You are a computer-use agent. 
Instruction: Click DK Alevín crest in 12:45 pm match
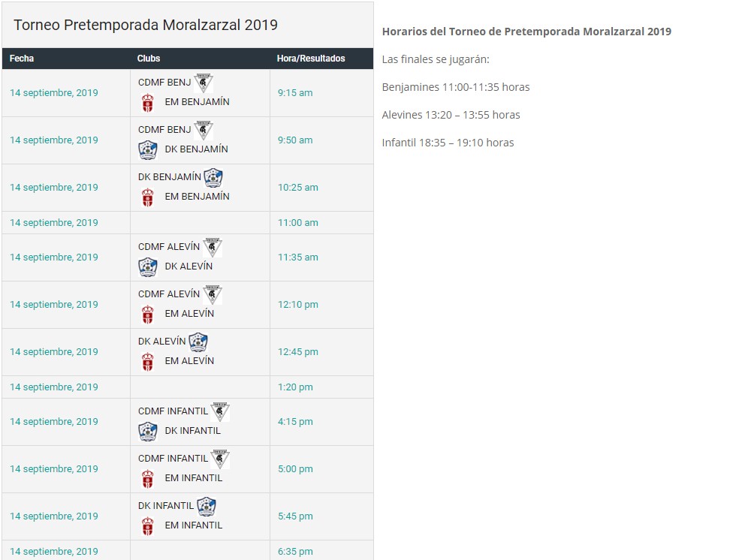(198, 342)
